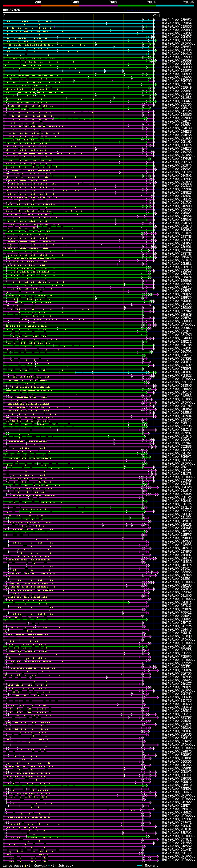Open hit UniRef100_Q9FSG1
The height and width of the screenshot is (868, 197).
tap(177, 40)
